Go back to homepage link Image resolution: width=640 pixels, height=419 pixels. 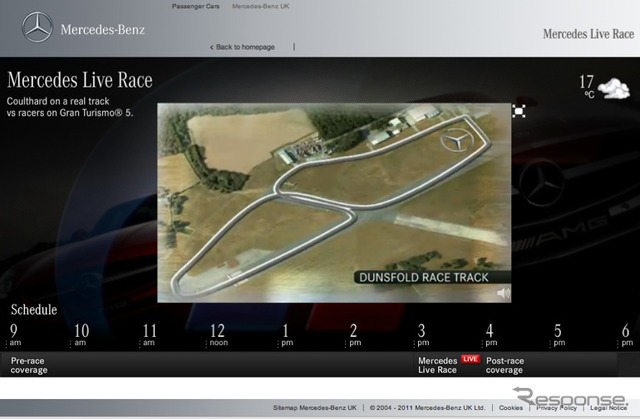click(242, 47)
